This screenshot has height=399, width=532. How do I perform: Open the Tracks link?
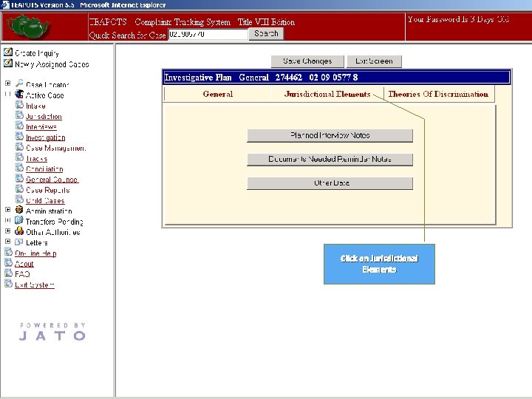(37, 158)
